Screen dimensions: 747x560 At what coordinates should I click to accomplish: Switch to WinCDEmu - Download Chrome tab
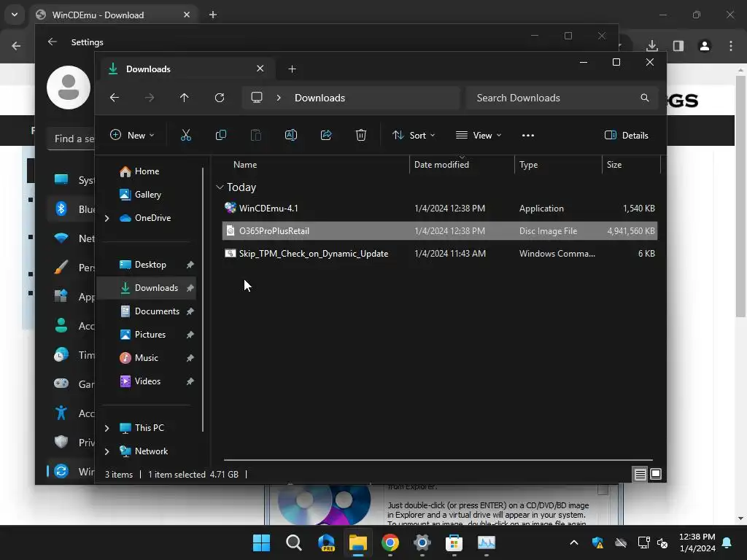click(115, 15)
